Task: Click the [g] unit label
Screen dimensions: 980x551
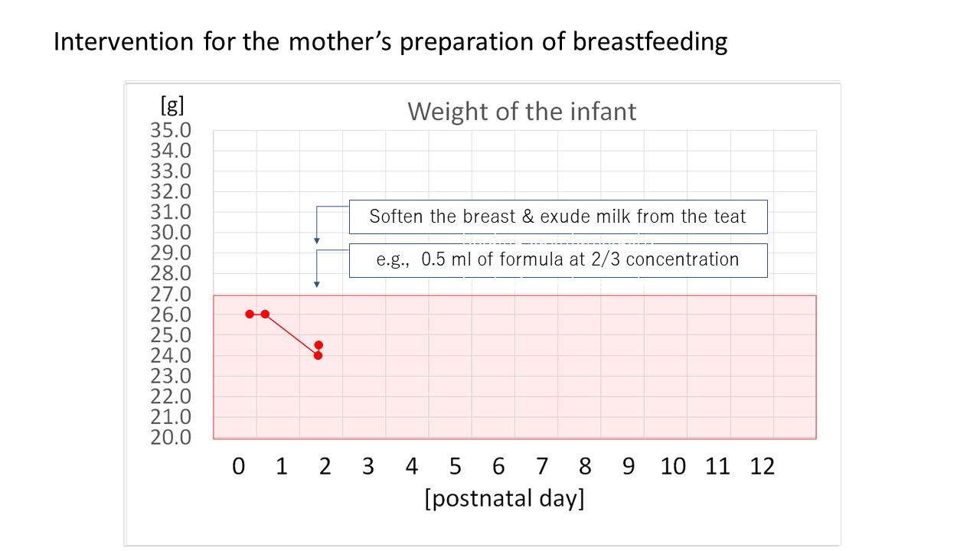Action: tap(172, 104)
